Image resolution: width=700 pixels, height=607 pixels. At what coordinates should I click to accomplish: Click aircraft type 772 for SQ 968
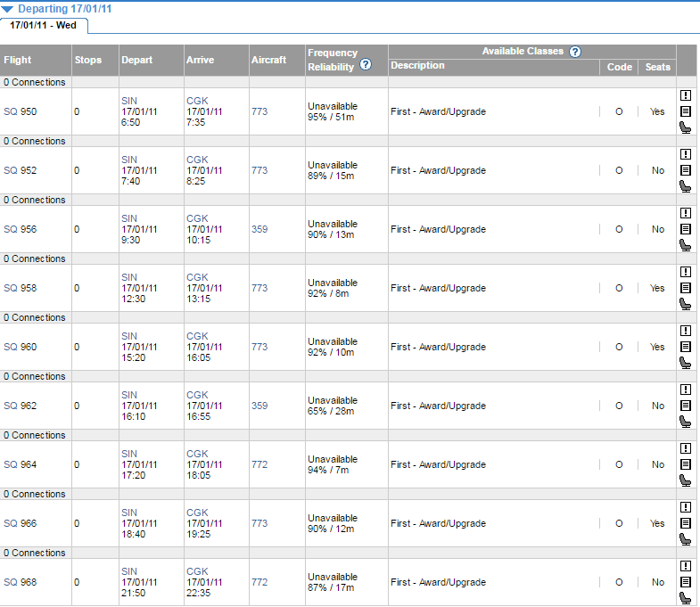pos(259,582)
